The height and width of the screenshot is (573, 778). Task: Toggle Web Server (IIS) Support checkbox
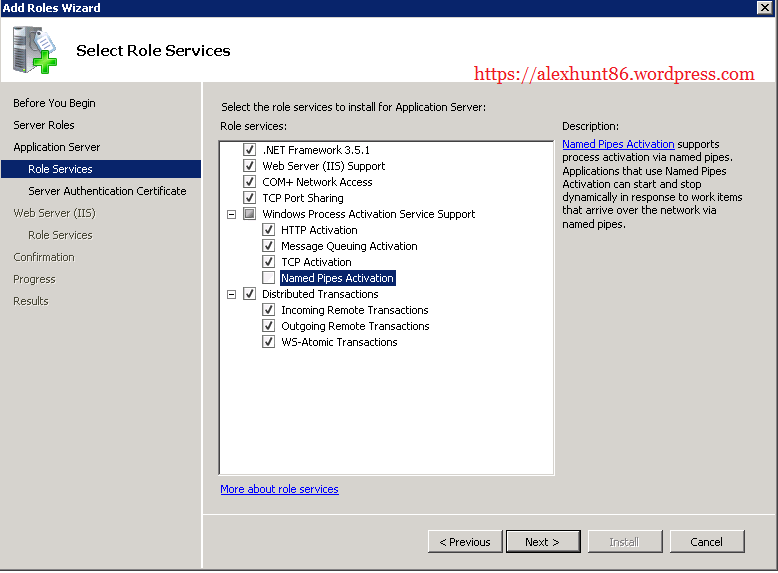click(249, 166)
